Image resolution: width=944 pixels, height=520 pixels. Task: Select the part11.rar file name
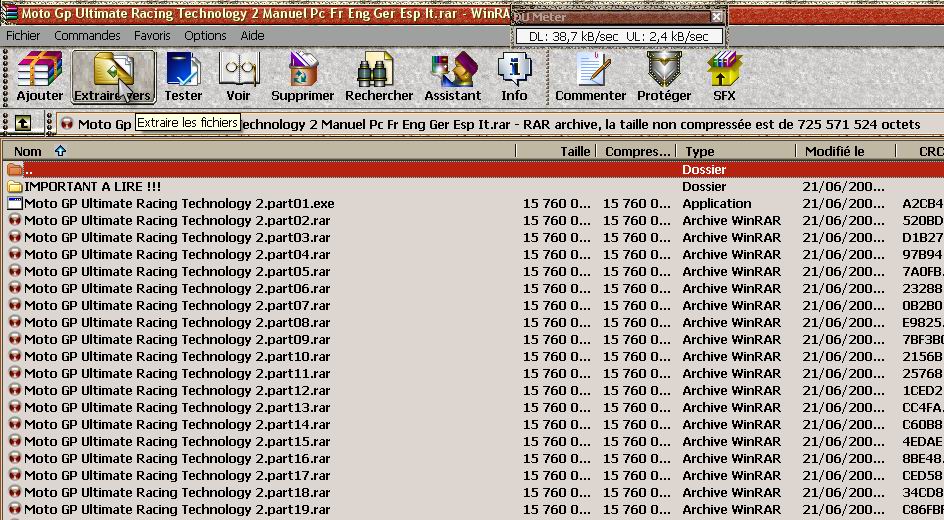(177, 373)
